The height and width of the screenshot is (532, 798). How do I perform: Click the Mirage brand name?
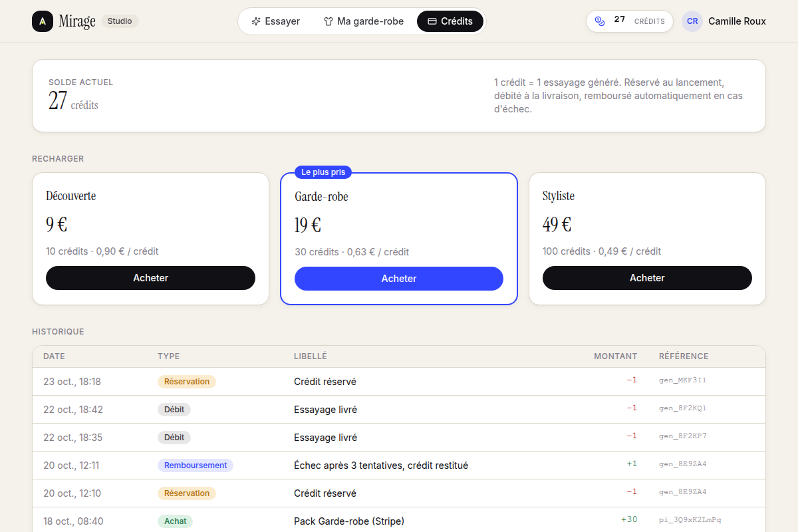click(77, 21)
